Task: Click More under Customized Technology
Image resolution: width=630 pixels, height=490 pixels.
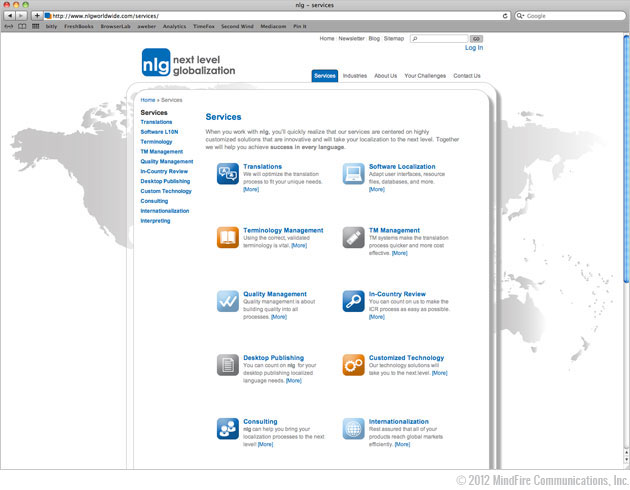Action: tap(440, 373)
